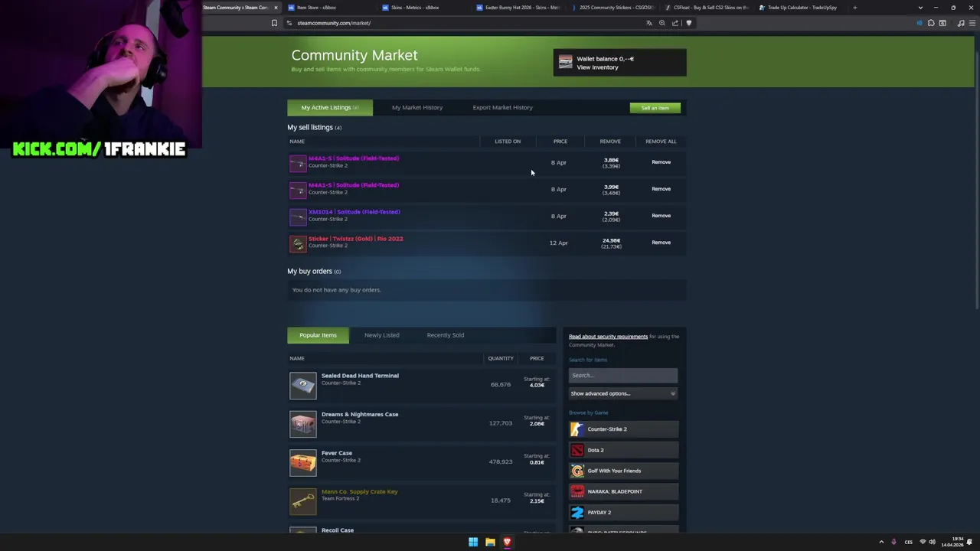980x551 pixels.
Task: Open the Brave Shields icon
Action: (688, 23)
